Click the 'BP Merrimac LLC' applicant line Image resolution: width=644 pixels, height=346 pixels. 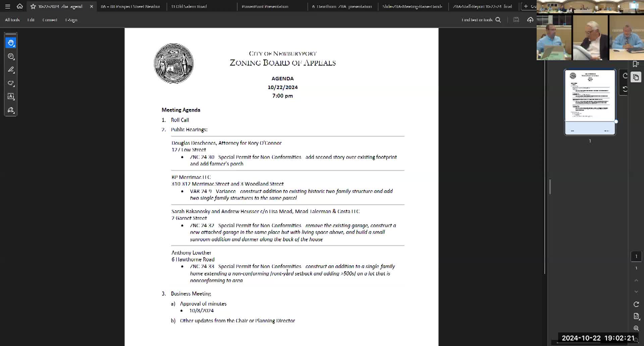pos(191,177)
